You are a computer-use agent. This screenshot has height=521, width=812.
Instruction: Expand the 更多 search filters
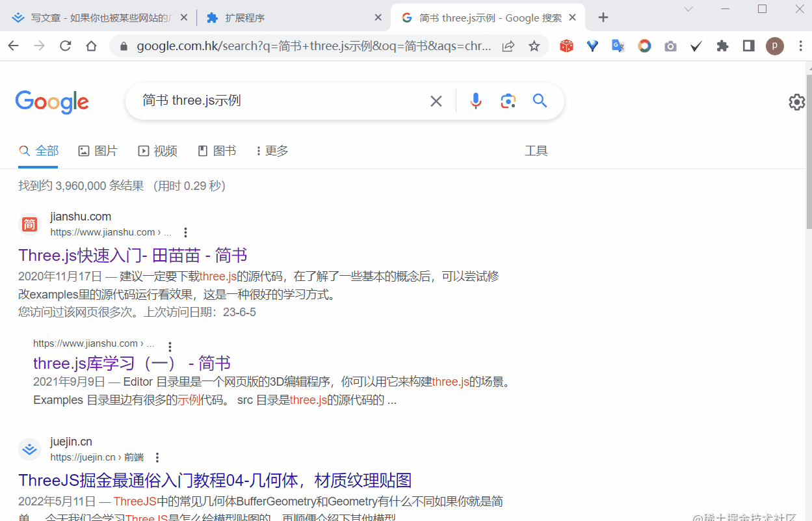272,151
